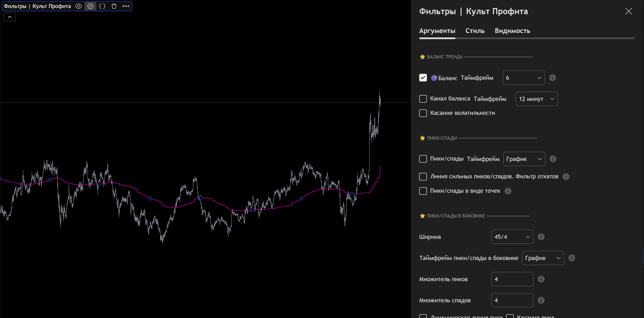Switch to the Видимость tab

512,31
